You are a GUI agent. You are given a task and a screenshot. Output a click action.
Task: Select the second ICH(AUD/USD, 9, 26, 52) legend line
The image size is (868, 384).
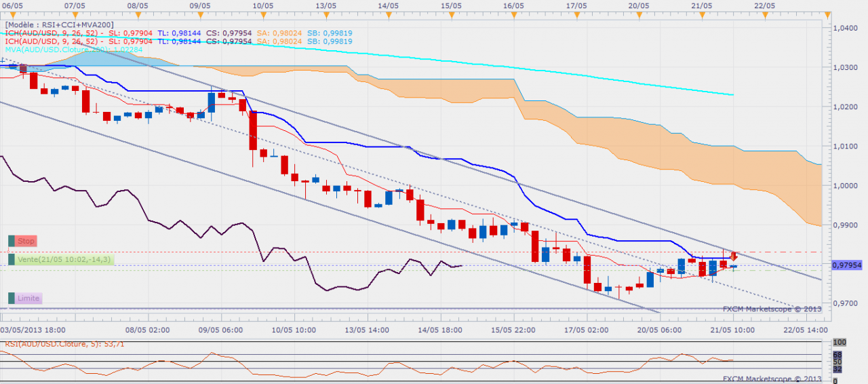(178, 41)
